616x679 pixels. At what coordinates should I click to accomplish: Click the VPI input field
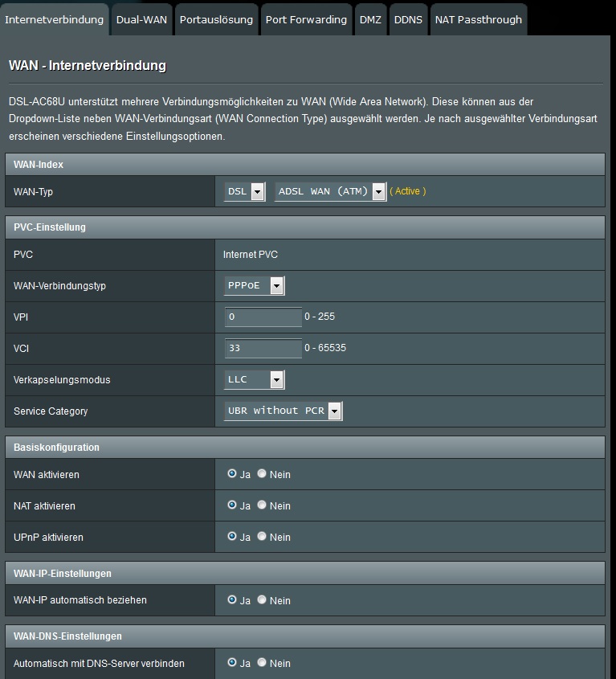[x=263, y=317]
